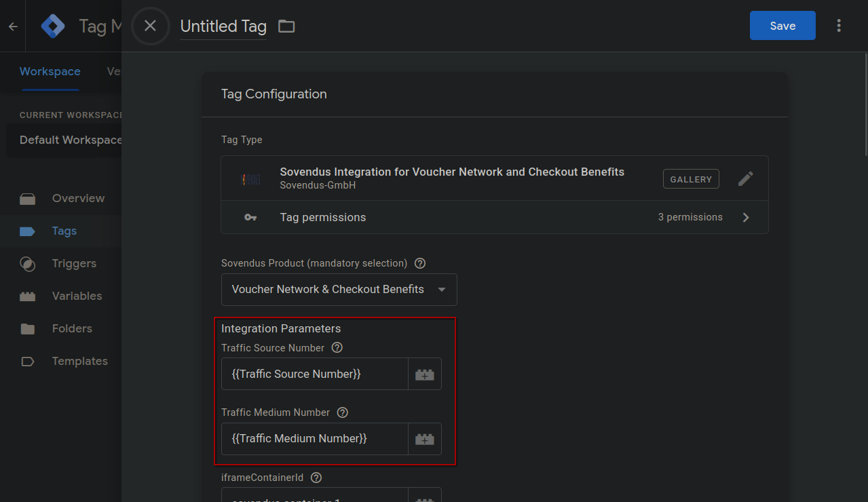Select Default Workspace
The image size is (868, 502).
(64, 140)
